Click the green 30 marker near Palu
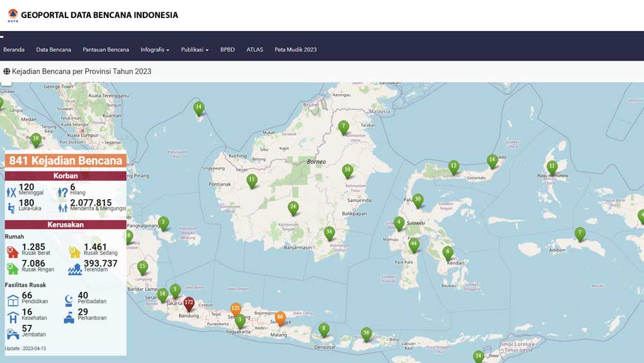Image resolution: width=644 pixels, height=363 pixels. click(417, 200)
